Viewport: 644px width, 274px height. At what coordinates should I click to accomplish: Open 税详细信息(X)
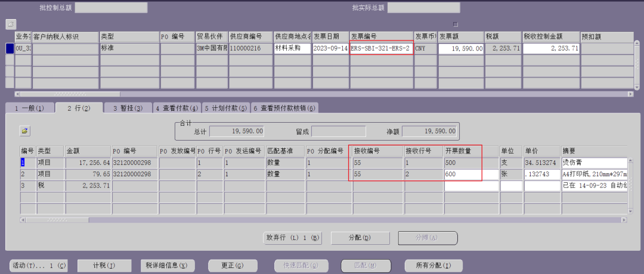pyautogui.click(x=168, y=266)
